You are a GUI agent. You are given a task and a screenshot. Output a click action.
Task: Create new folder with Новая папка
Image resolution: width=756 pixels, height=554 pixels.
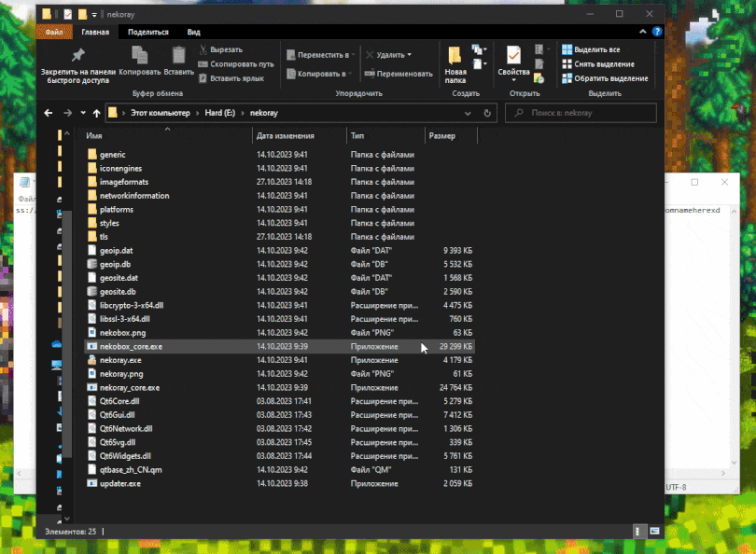tap(455, 65)
